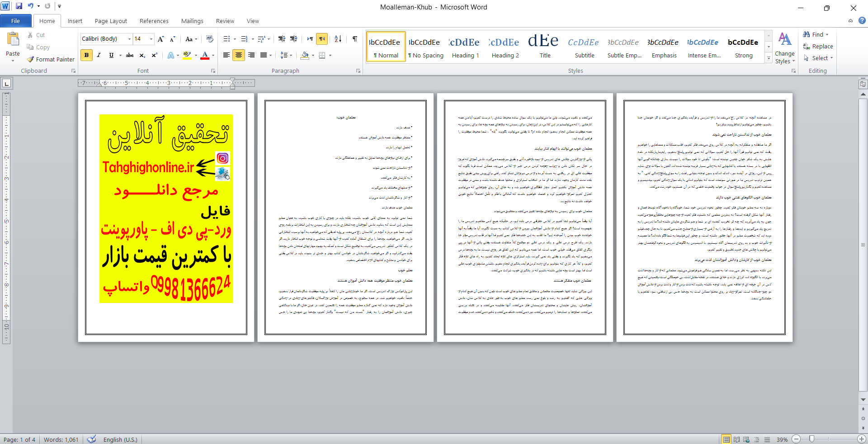Image resolution: width=868 pixels, height=444 pixels.
Task: Switch to the View tab
Action: pyautogui.click(x=253, y=21)
